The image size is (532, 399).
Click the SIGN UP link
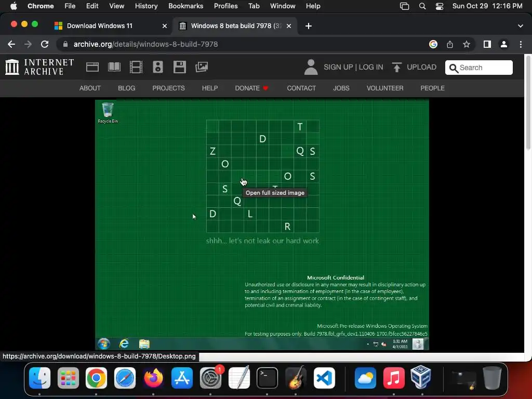tap(338, 67)
